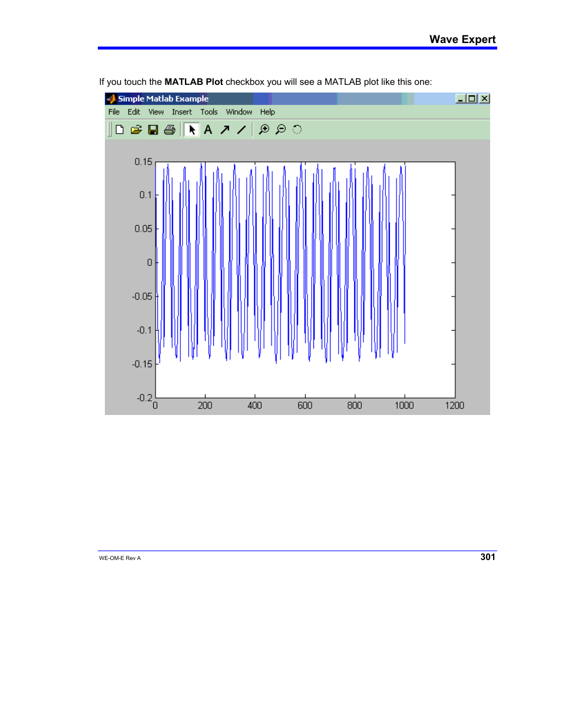Open the Window menu
562x728 pixels.
coord(239,112)
